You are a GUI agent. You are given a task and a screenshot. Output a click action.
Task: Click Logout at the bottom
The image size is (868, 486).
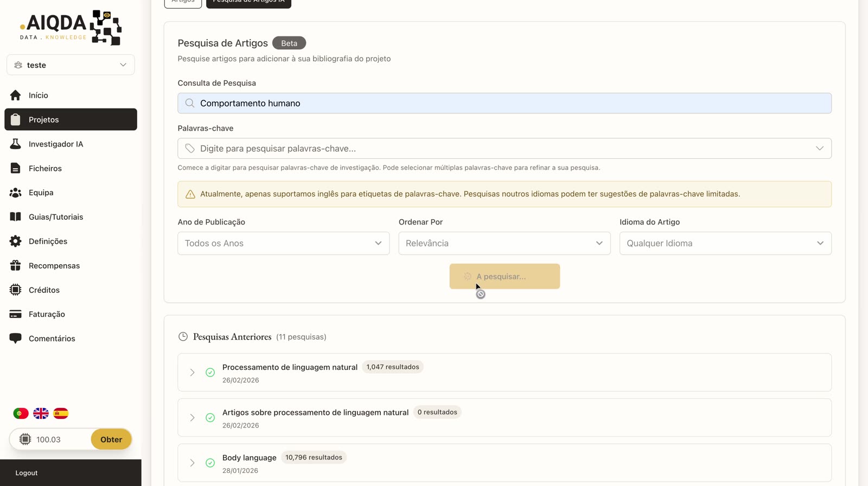(x=27, y=473)
